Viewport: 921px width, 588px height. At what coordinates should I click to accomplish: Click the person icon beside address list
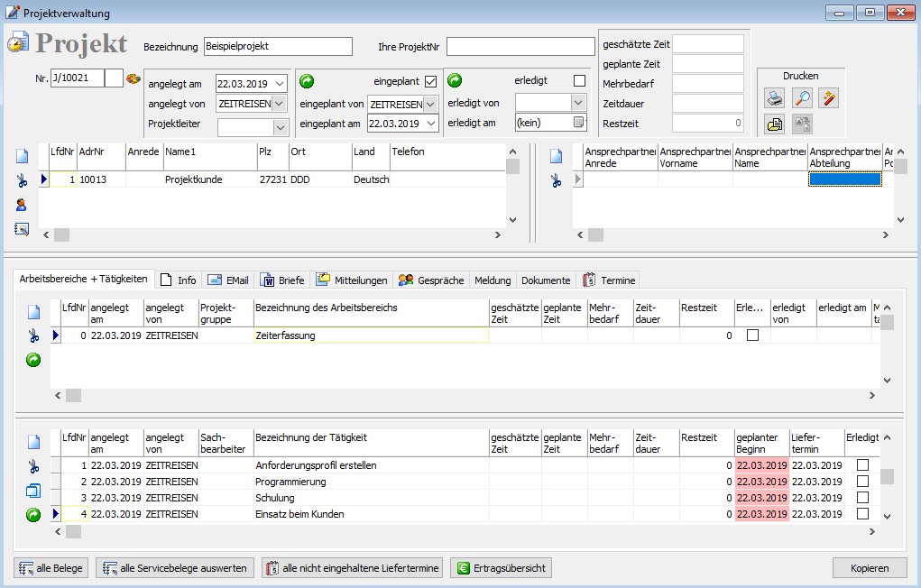(x=22, y=205)
